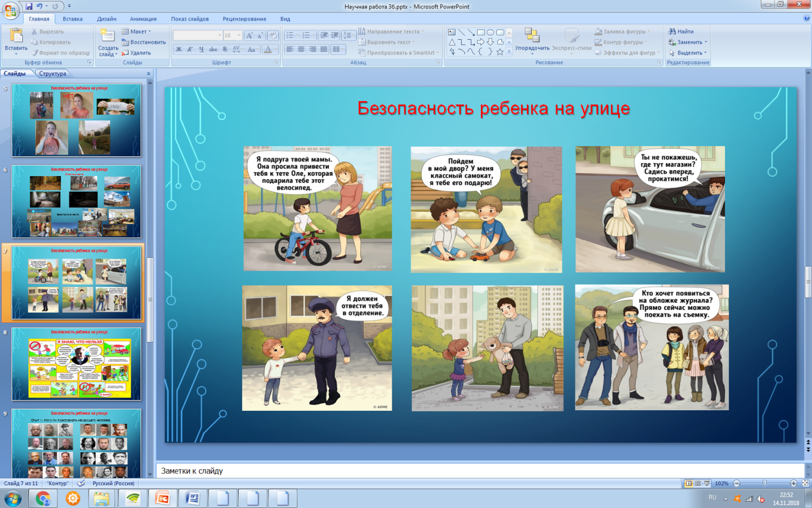Select the five-point star shape

click(x=500, y=52)
